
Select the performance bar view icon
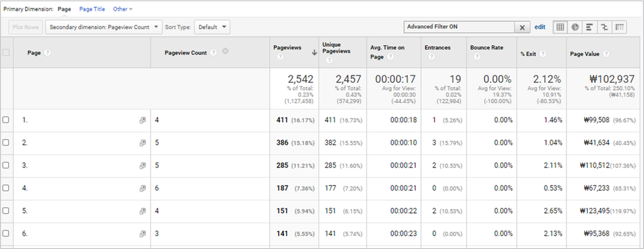pos(589,27)
